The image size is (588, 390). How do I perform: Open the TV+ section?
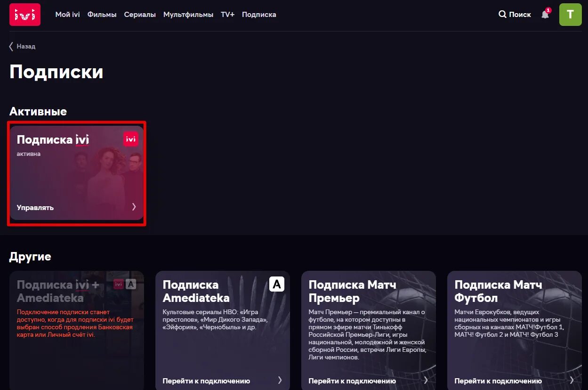(227, 15)
